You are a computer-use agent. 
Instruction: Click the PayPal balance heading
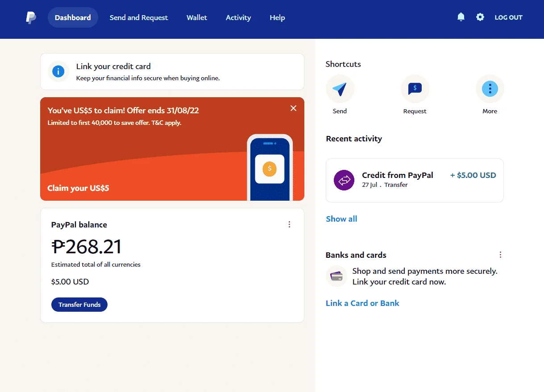(x=79, y=224)
